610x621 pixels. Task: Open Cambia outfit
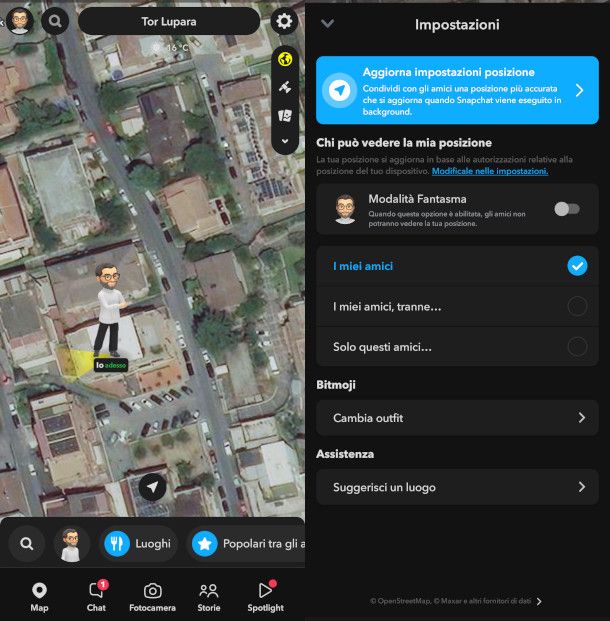[457, 418]
